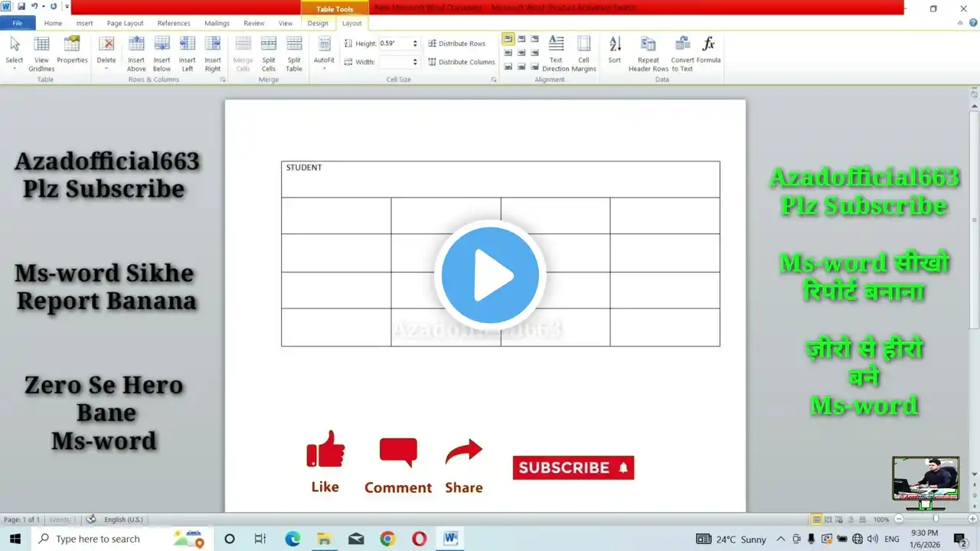Select Align Bottom Left alignment

tap(508, 67)
